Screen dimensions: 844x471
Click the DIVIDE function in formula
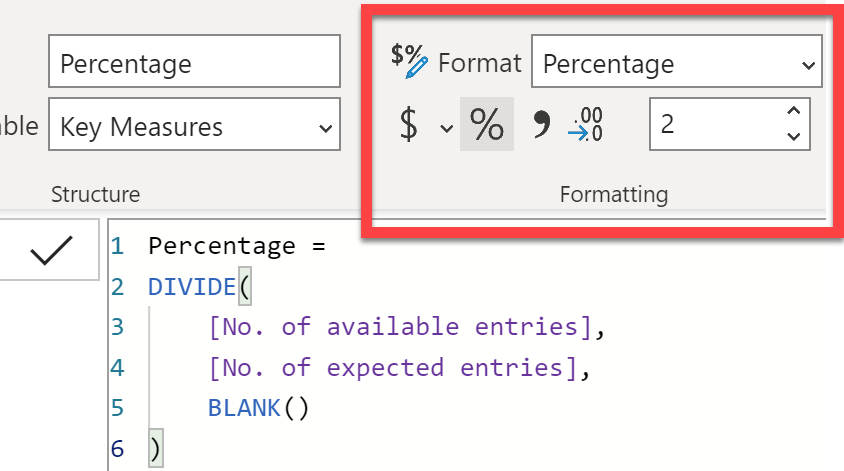coord(192,287)
